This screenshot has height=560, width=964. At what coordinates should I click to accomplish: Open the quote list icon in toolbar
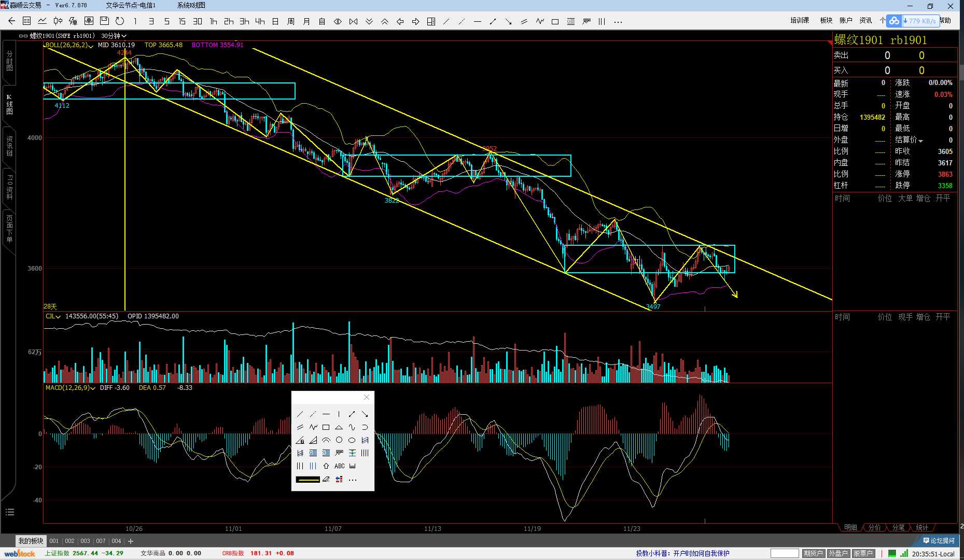(x=27, y=21)
